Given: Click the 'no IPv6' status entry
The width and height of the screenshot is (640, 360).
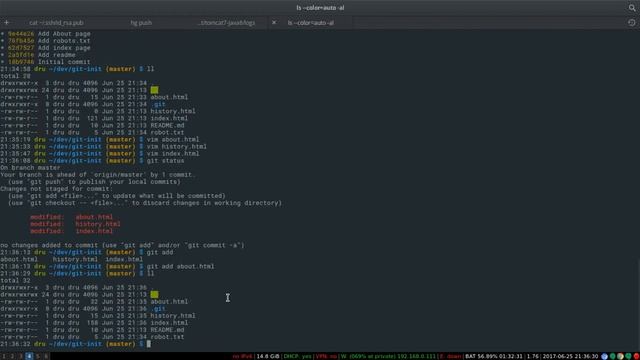Looking at the screenshot, I should click(242, 356).
